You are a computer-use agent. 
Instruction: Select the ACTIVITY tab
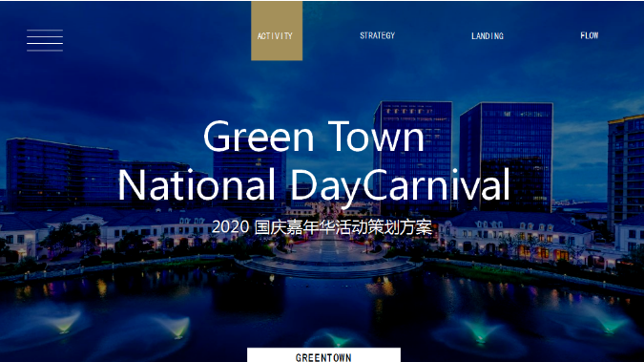(x=277, y=31)
